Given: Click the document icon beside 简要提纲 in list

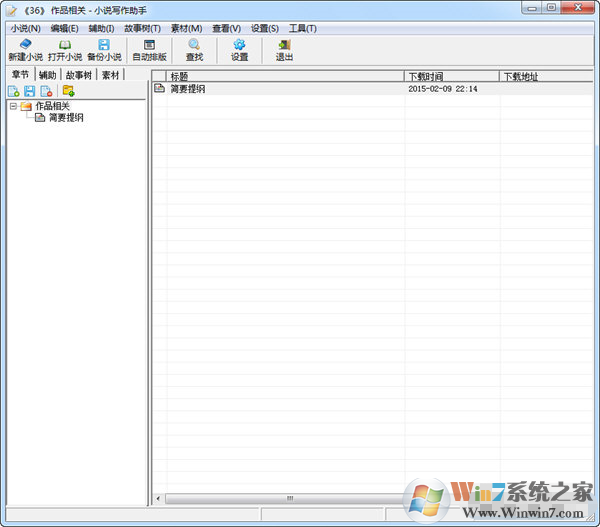Looking at the screenshot, I should click(x=159, y=88).
